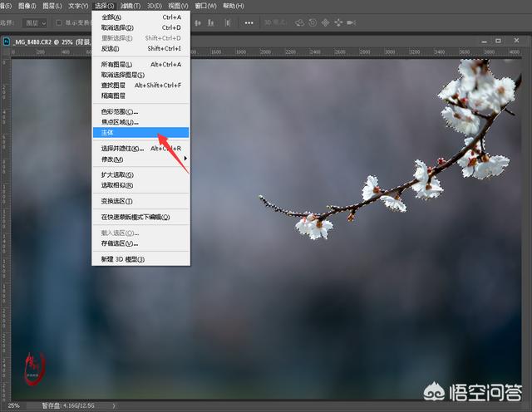This screenshot has width=532, height=412.
Task: Select 全部 (Select All) menu item
Action: click(x=111, y=17)
